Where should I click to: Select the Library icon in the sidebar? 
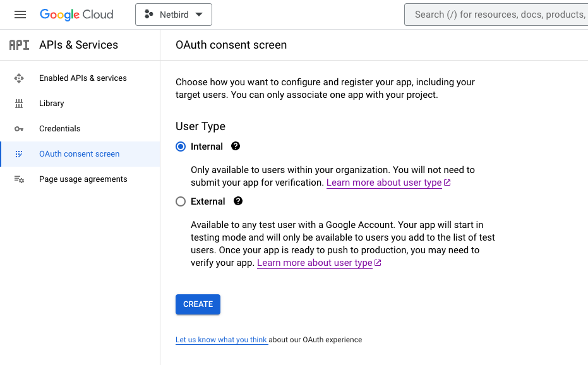tap(19, 103)
